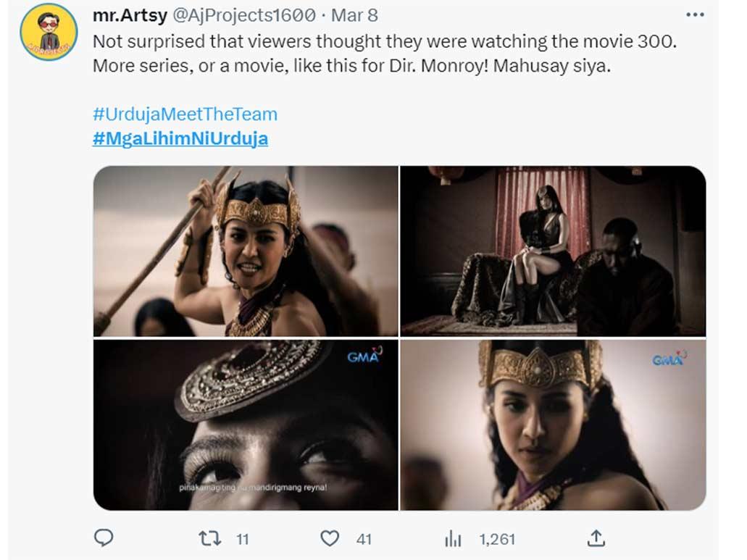Viewport: 747px width, 560px height.
Task: Click the retweet count of 11
Action: pos(242,538)
